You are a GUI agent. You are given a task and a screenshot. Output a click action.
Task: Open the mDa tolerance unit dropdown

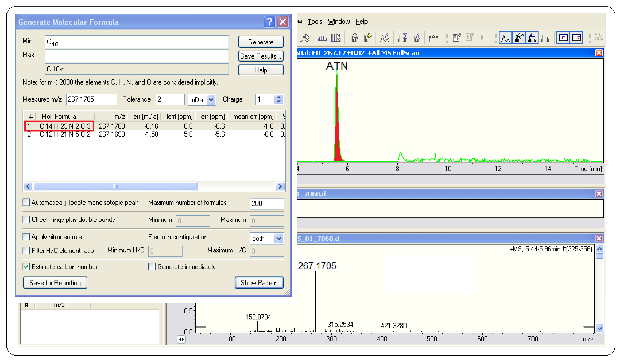click(x=211, y=100)
